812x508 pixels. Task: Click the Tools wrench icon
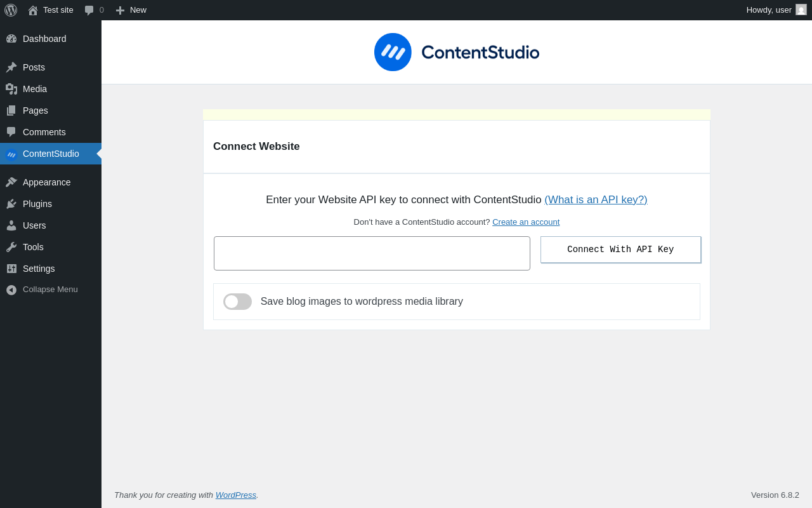pyautogui.click(x=11, y=247)
